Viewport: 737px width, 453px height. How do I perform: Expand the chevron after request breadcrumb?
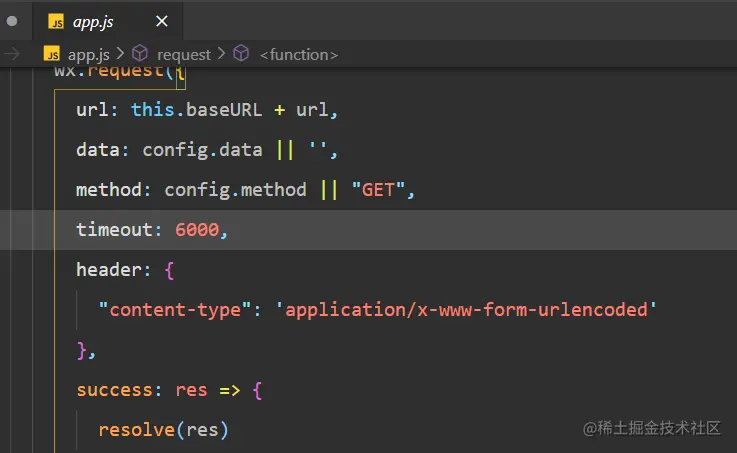click(221, 54)
